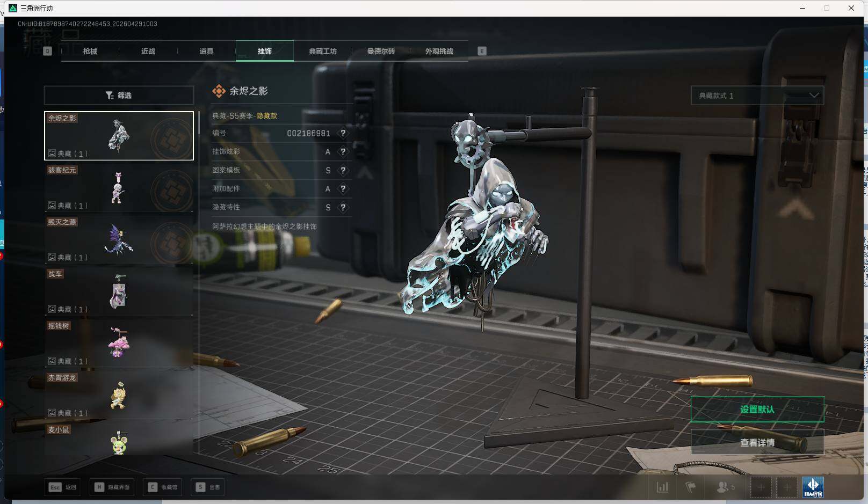Click the flags icon in bottom bar
The image size is (868, 504).
coord(691,487)
